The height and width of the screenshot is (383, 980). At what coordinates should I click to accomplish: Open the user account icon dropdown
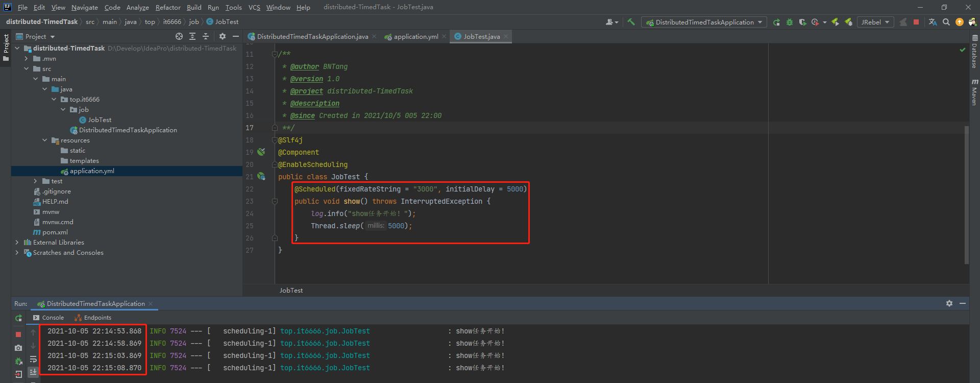(611, 22)
